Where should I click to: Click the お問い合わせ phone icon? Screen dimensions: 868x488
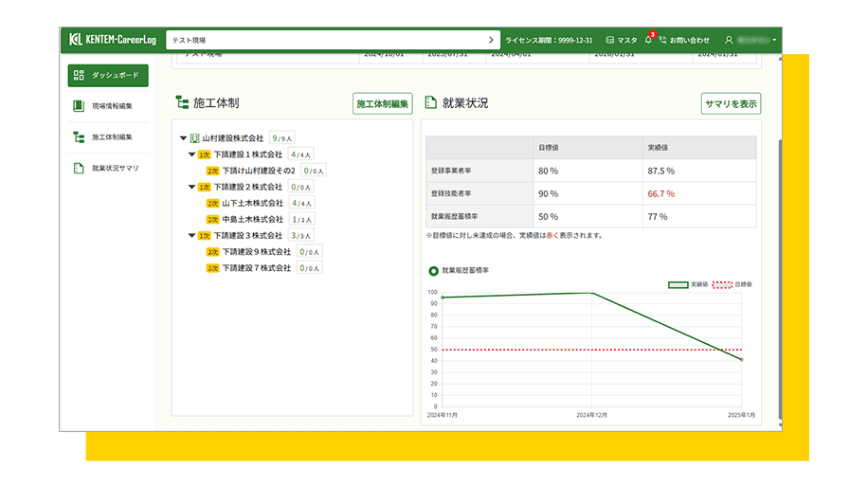click(x=662, y=41)
